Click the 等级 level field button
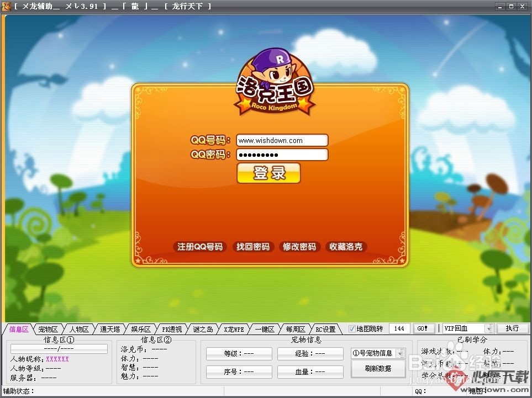This screenshot has width=532, height=398. (x=238, y=353)
